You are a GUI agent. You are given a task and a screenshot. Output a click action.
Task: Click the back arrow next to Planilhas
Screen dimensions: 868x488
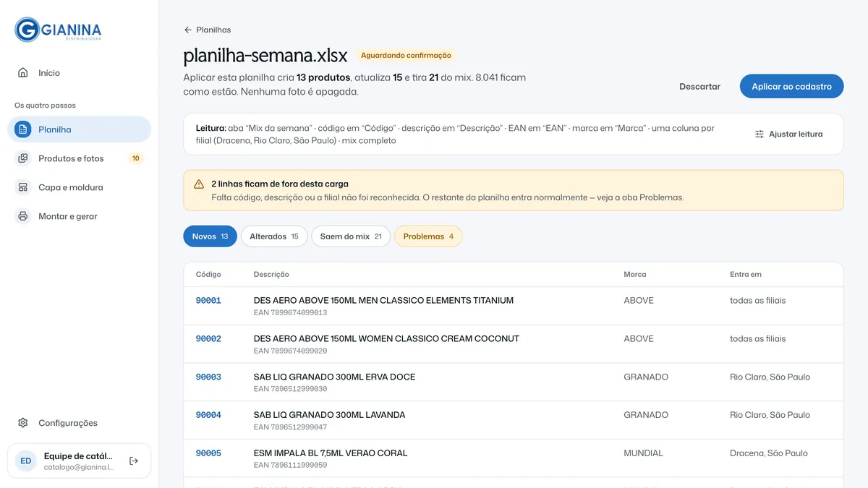188,30
